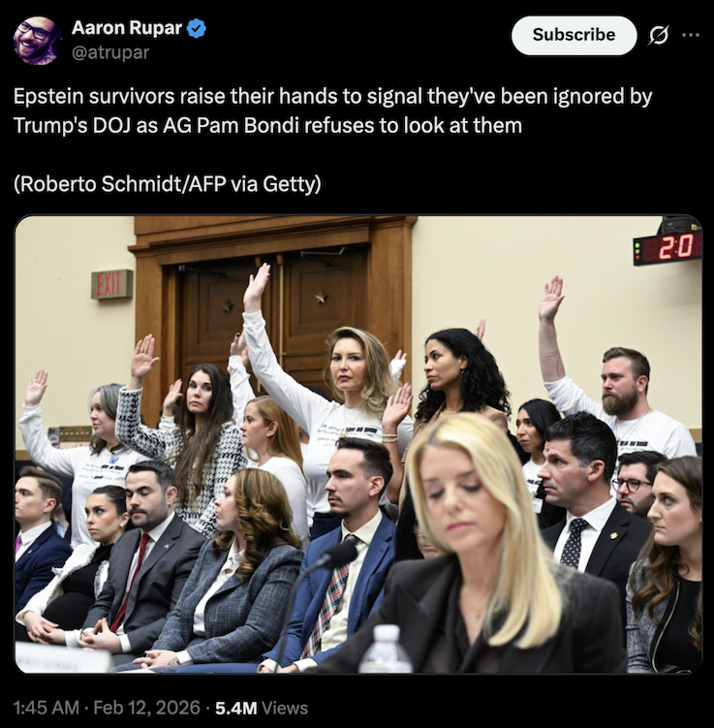Open Aaron Rupar's profile avatar
Image resolution: width=714 pixels, height=728 pixels.
[37, 41]
